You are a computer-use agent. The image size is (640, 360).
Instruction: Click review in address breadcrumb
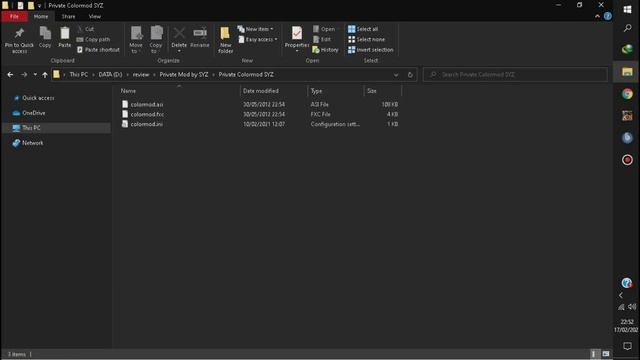pyautogui.click(x=141, y=75)
